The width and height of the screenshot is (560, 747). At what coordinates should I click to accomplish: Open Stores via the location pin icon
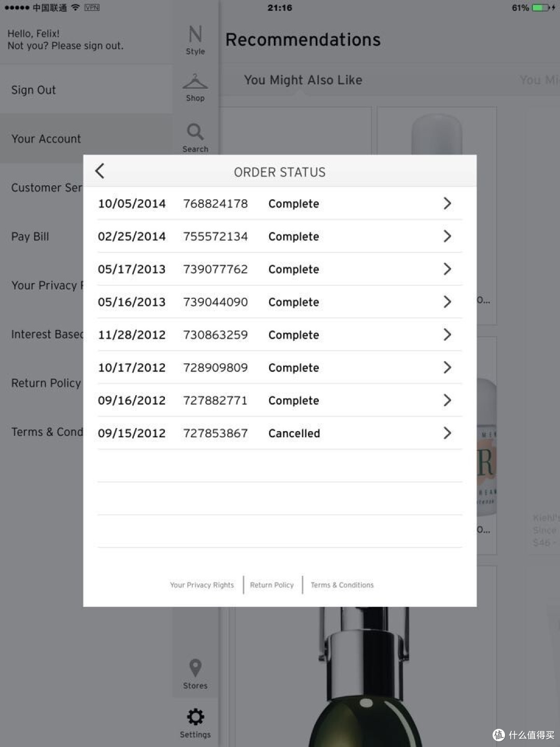[195, 668]
